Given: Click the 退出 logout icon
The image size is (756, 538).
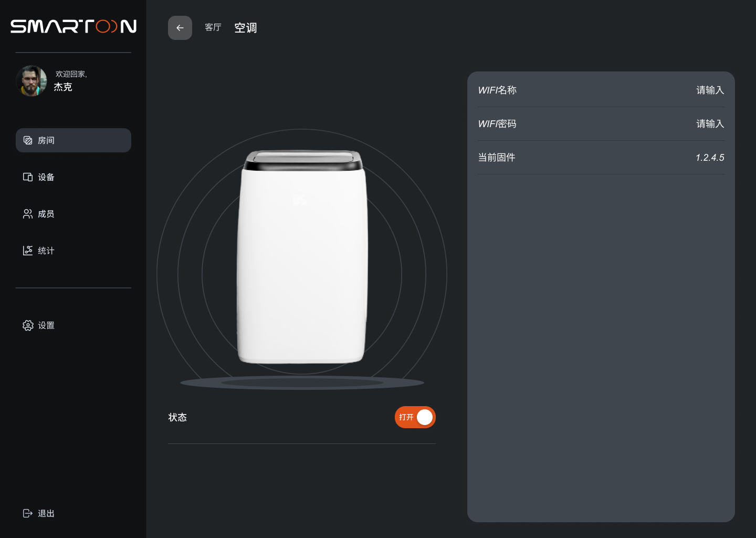Looking at the screenshot, I should point(28,513).
